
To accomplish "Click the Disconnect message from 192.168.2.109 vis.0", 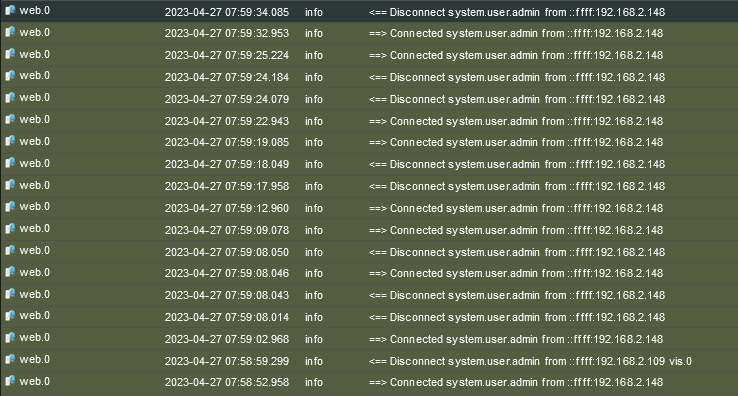I will coord(530,361).
